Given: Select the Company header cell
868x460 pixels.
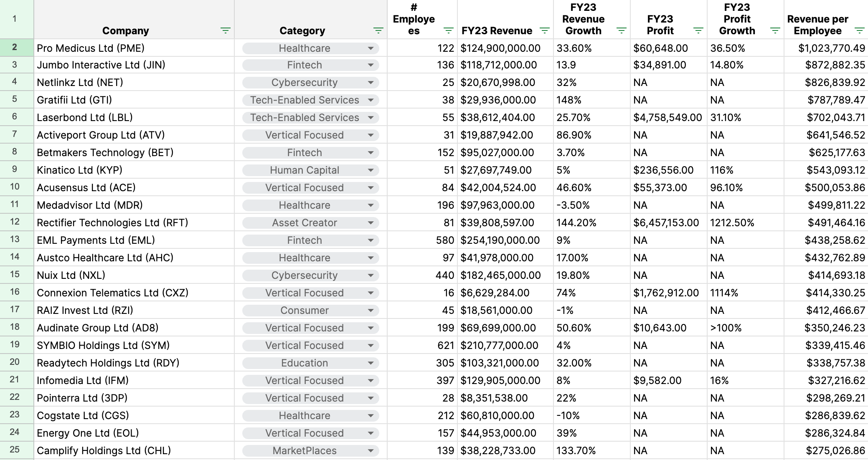Looking at the screenshot, I should (x=134, y=19).
